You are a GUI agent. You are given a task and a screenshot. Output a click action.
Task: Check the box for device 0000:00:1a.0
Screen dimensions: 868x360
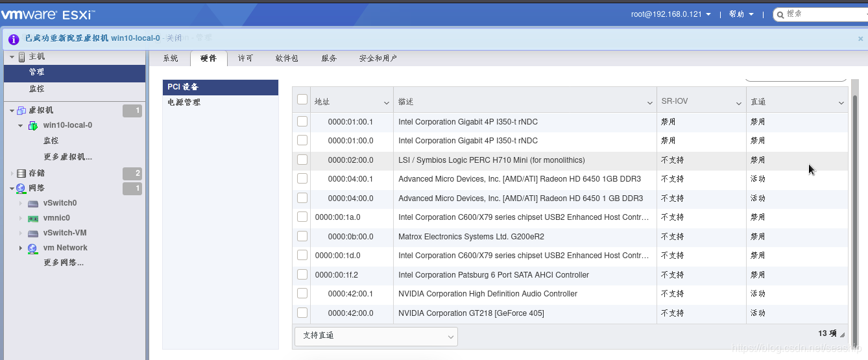pyautogui.click(x=302, y=217)
